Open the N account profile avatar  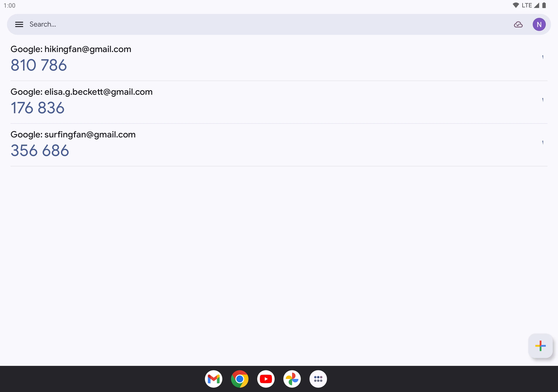[539, 24]
